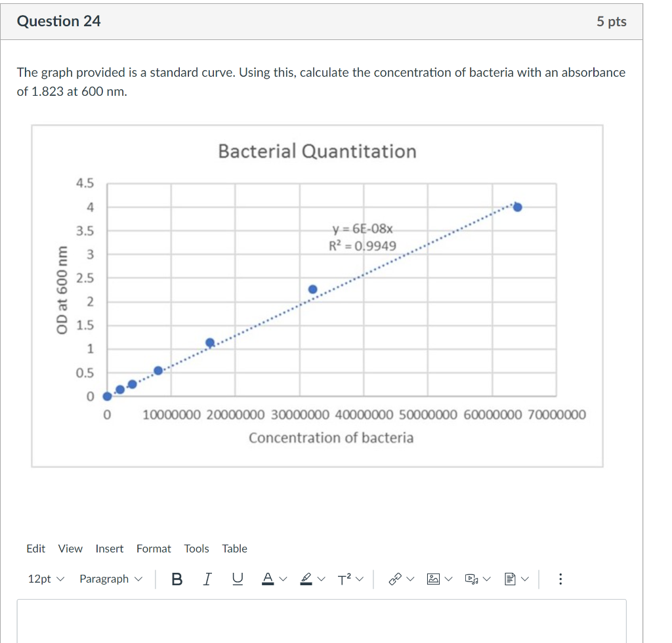
Task: Apply bold formatting in the answer editor
Action: click(177, 579)
